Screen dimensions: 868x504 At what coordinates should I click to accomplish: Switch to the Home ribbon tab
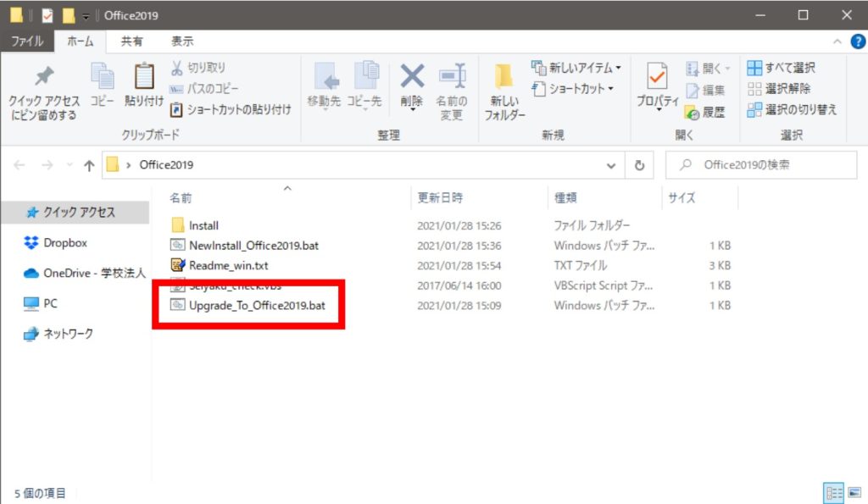[x=81, y=42]
